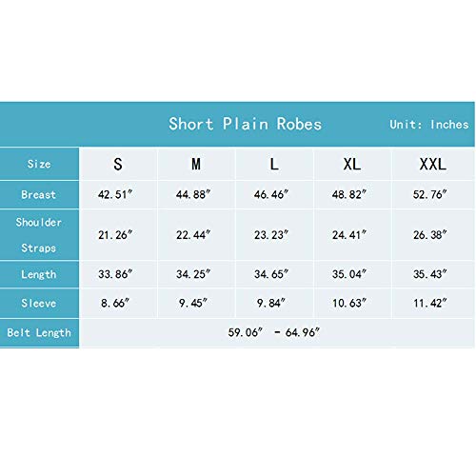Select the XXL size column header
The height and width of the screenshot is (476, 476).
coord(433,164)
